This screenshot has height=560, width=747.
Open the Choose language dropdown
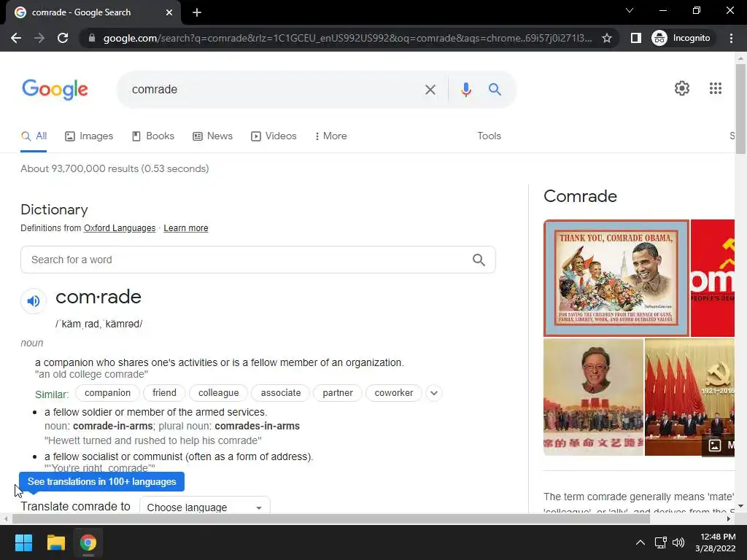tap(205, 505)
